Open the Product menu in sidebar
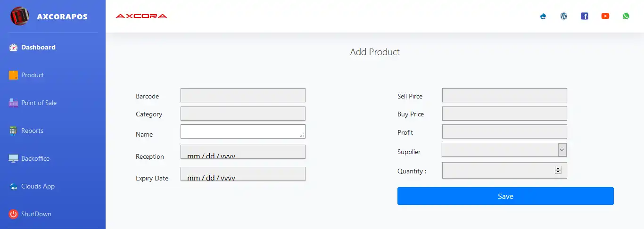The height and width of the screenshot is (229, 644). [x=32, y=75]
